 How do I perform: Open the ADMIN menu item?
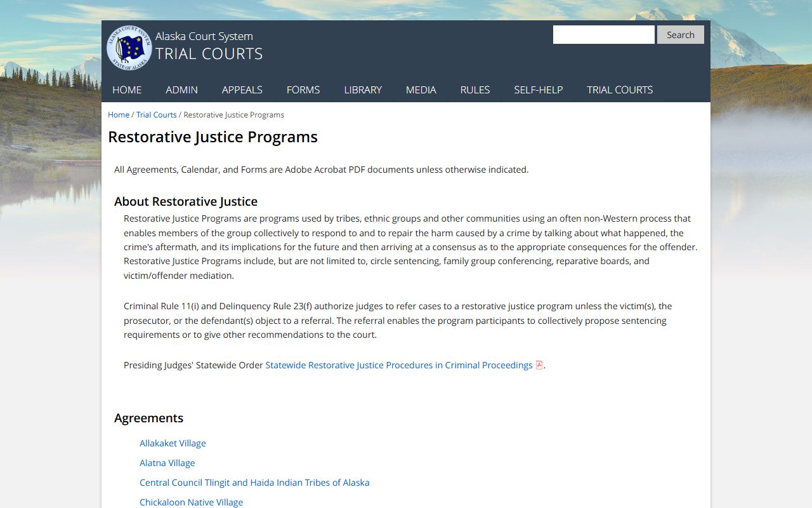coord(181,90)
